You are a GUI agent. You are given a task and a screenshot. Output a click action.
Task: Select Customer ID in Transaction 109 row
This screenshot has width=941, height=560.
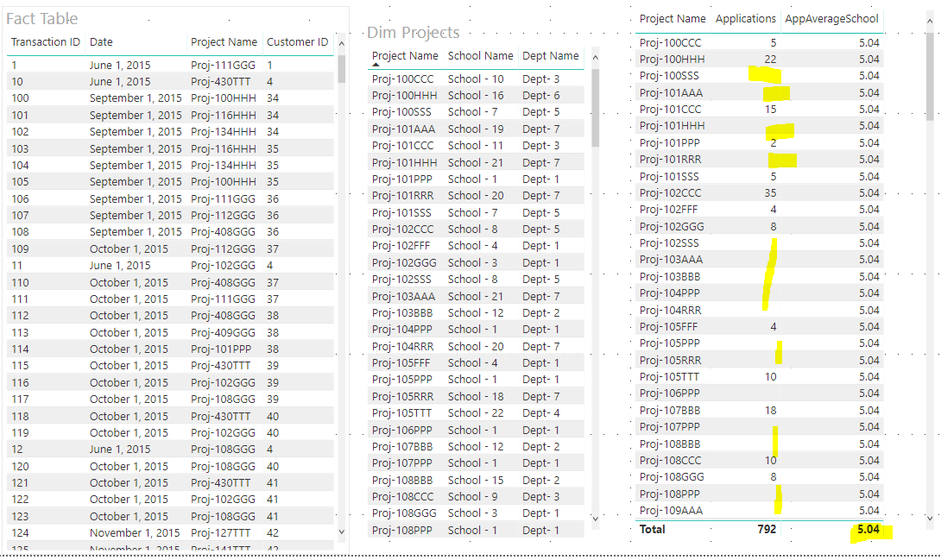coord(273,249)
